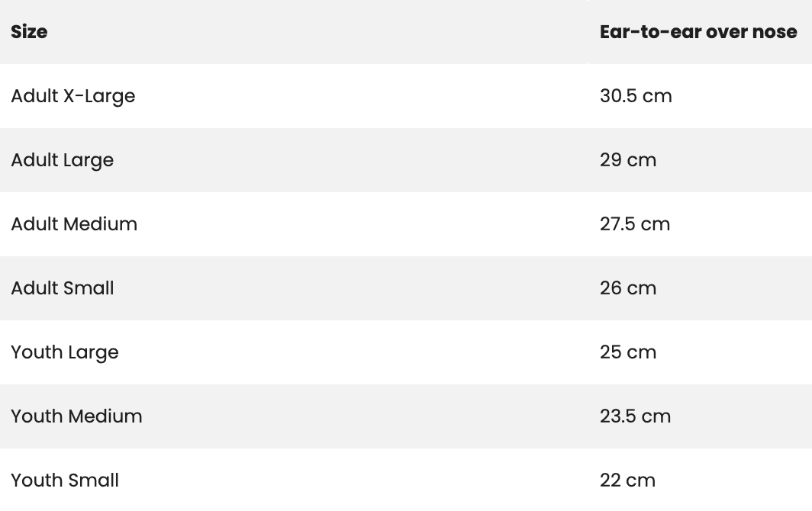Click the Size column header
Viewport: 812px width, 511px height.
pyautogui.click(x=29, y=32)
